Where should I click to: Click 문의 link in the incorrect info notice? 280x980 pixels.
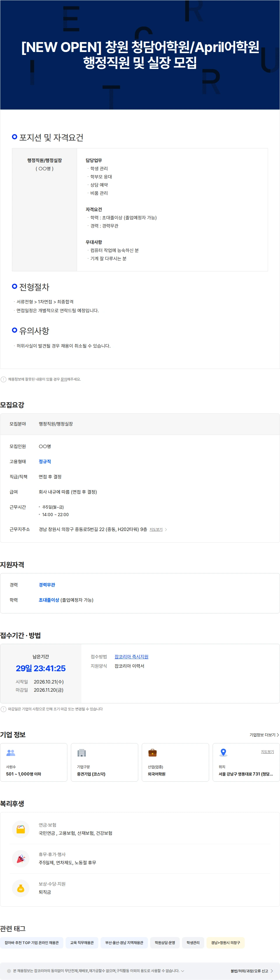(64, 379)
